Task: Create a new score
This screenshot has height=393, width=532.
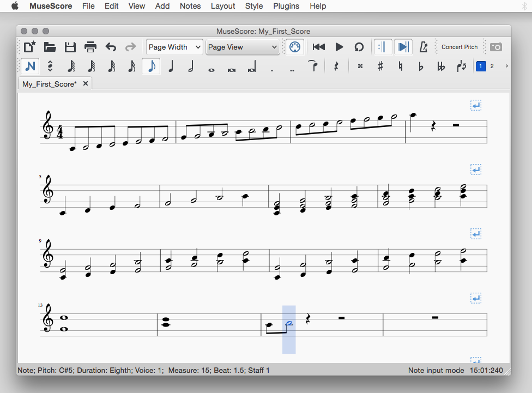Action: click(30, 47)
